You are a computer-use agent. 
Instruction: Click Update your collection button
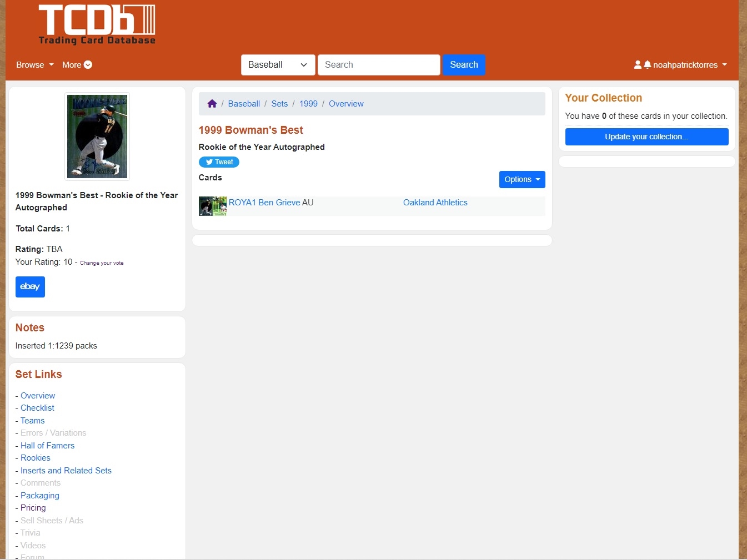(646, 137)
